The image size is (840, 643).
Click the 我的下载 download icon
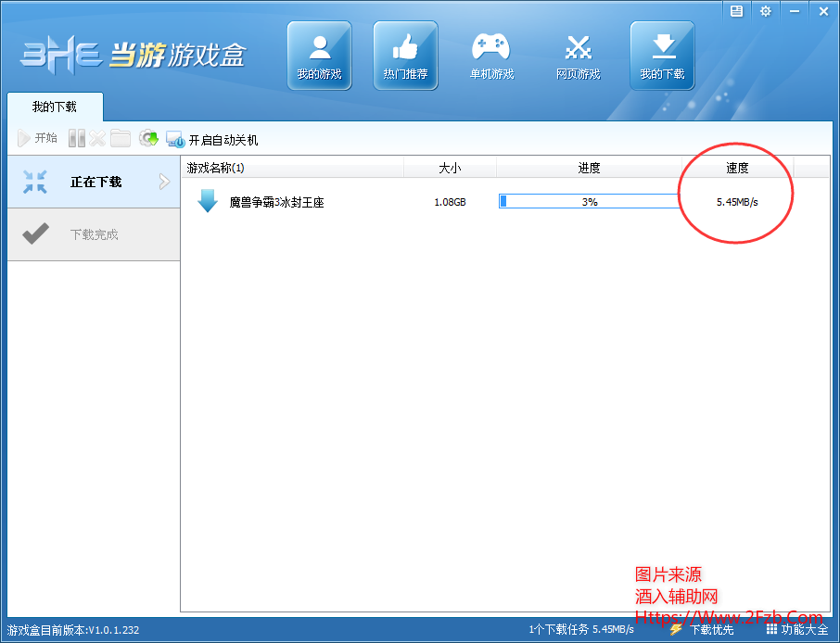click(662, 56)
